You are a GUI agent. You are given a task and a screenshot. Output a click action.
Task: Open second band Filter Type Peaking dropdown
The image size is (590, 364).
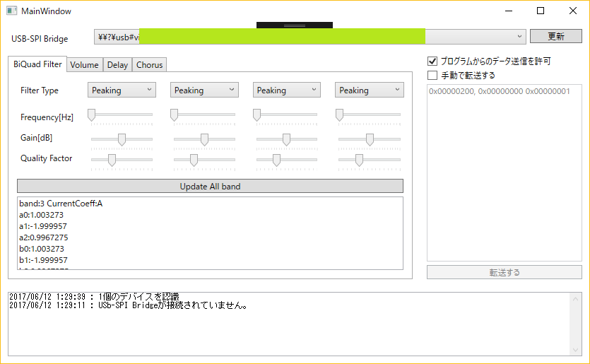click(x=204, y=90)
